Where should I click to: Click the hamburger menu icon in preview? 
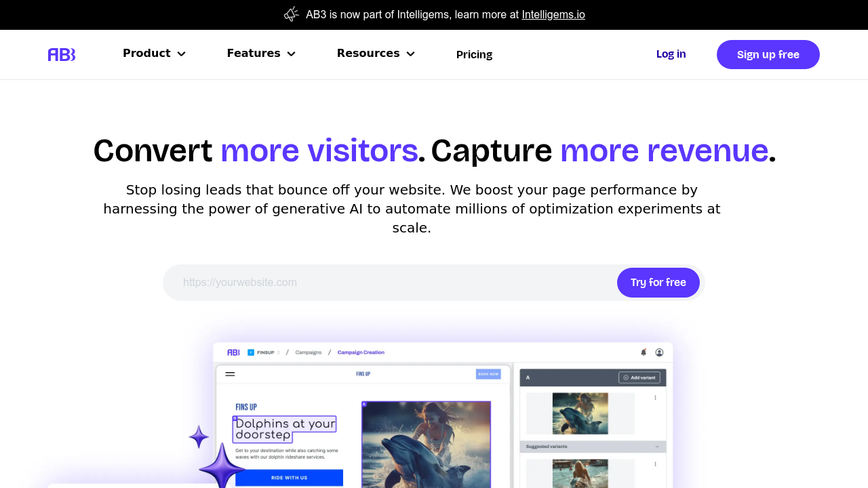click(230, 373)
